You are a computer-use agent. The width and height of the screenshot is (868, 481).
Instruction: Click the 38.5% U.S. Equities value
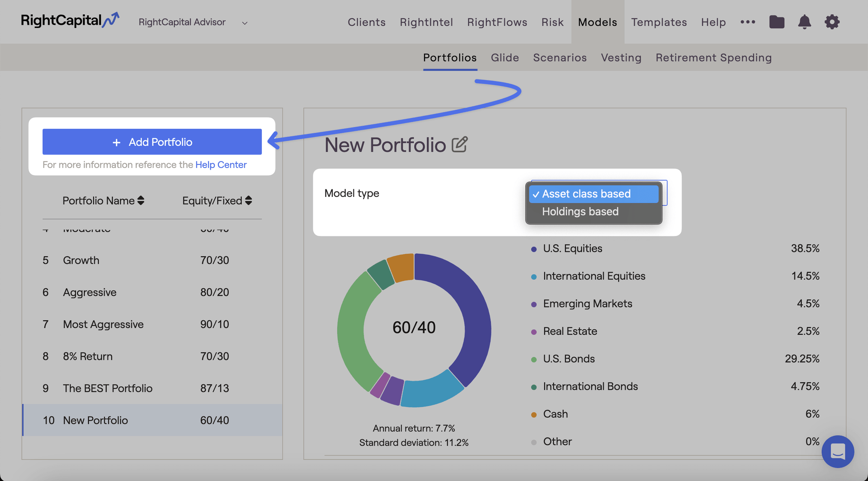coord(805,248)
